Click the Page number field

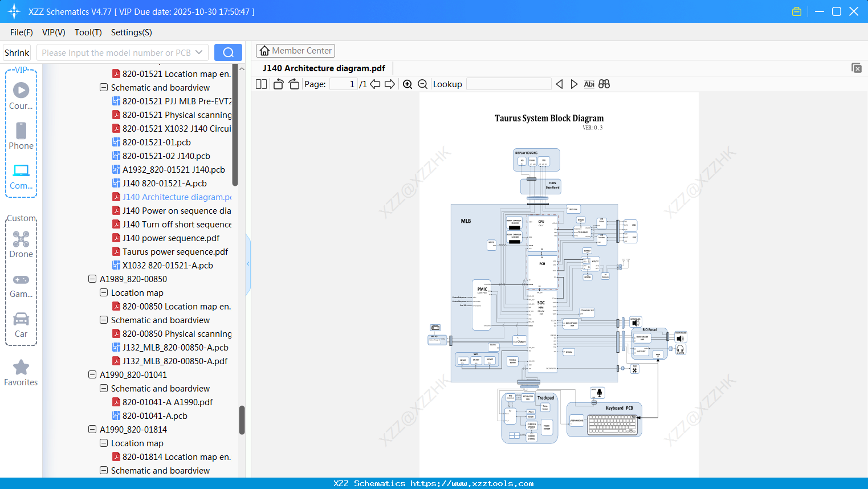point(343,84)
